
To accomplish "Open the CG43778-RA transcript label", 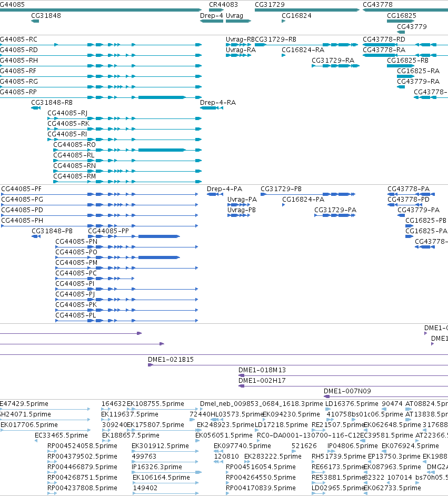I will (384, 49).
